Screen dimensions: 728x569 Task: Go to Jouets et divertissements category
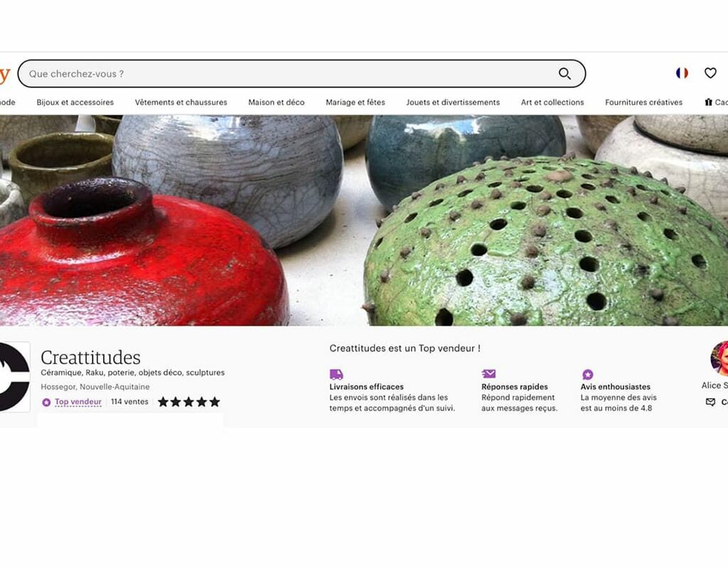click(x=453, y=102)
